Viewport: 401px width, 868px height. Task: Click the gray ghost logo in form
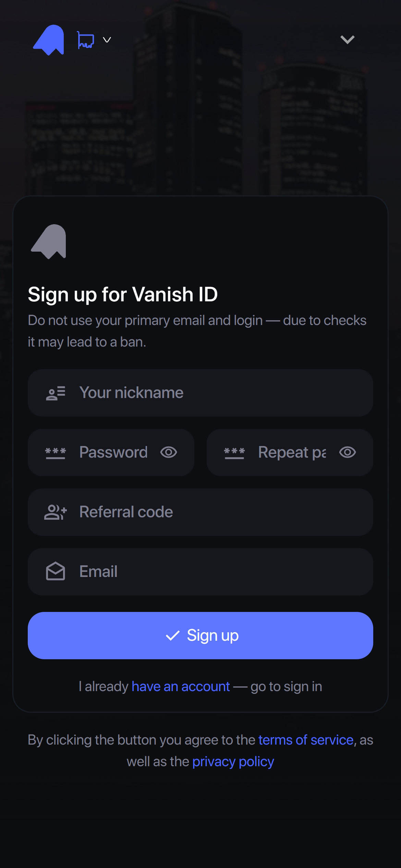point(49,242)
